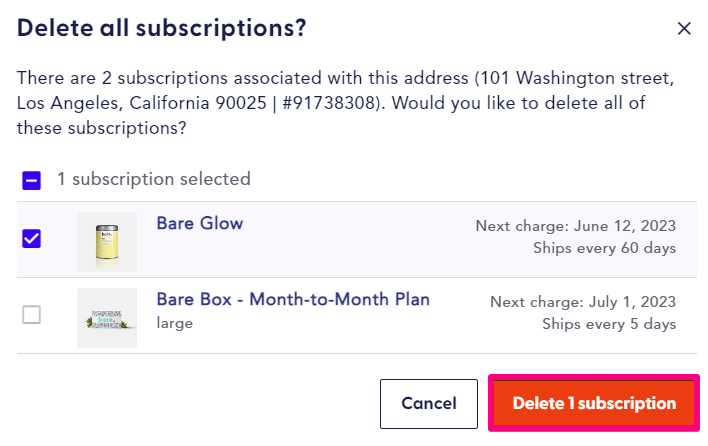Screen dimensions: 708x446
Task: Click the "large" variant text under Bare Box
Action: pos(175,323)
